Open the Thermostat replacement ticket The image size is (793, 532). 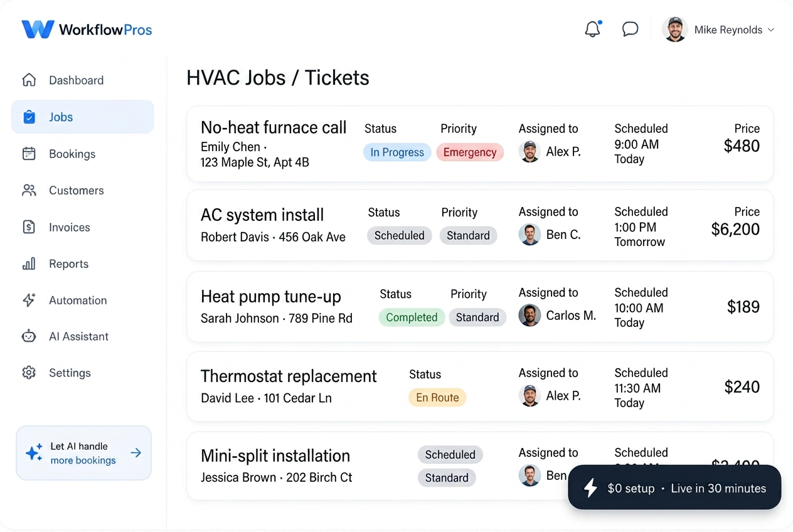tap(480, 386)
